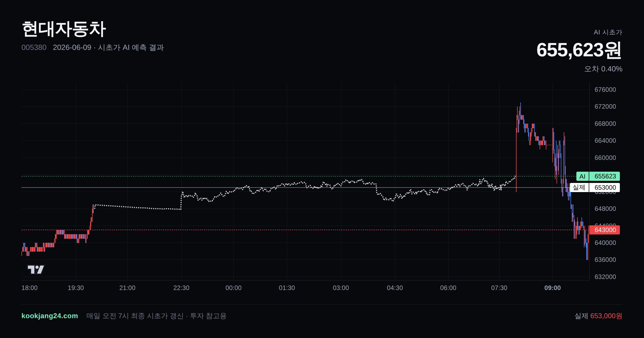Click the 00:00 time axis label
This screenshot has height=338, width=644.
pyautogui.click(x=233, y=288)
